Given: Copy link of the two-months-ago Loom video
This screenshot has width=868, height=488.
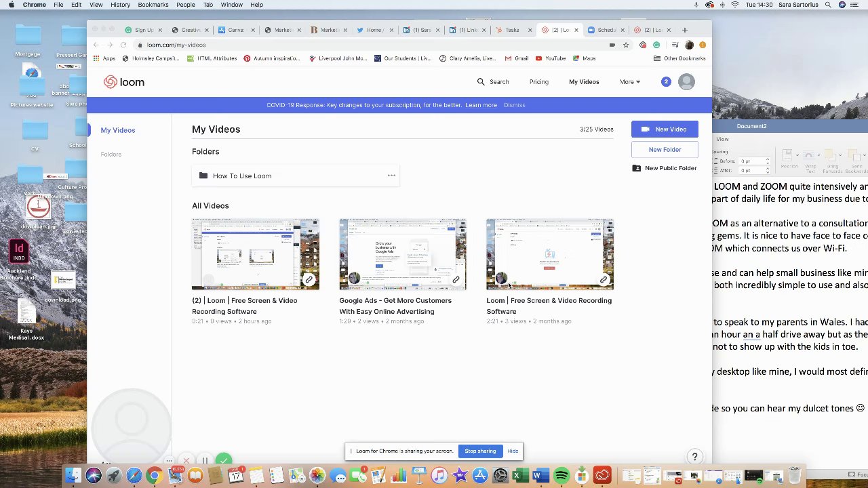Looking at the screenshot, I should [603, 279].
